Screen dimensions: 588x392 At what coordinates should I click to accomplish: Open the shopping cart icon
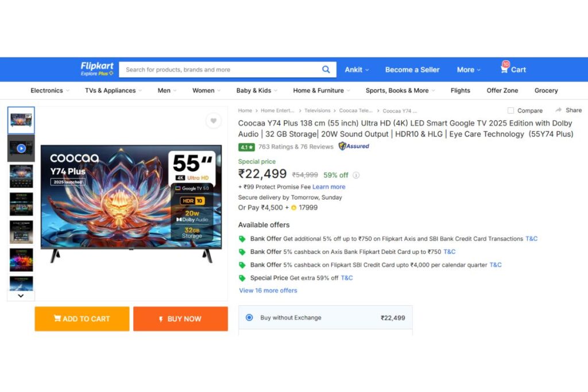coord(504,69)
